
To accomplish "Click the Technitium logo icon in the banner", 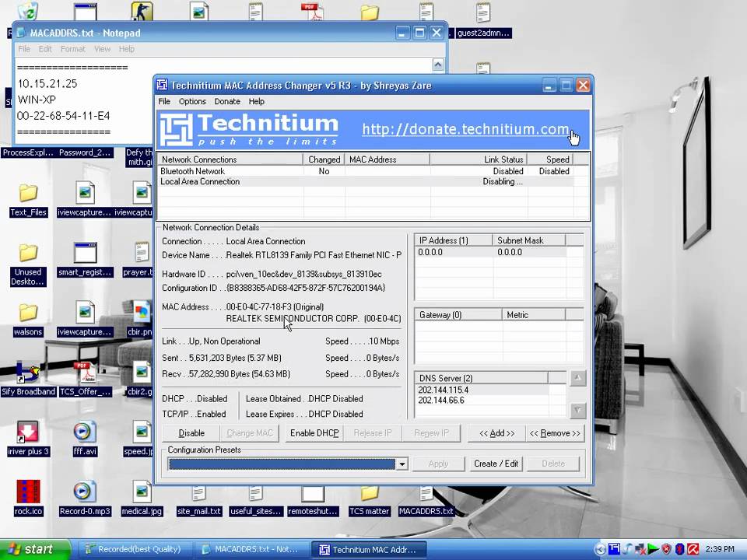I will [177, 129].
